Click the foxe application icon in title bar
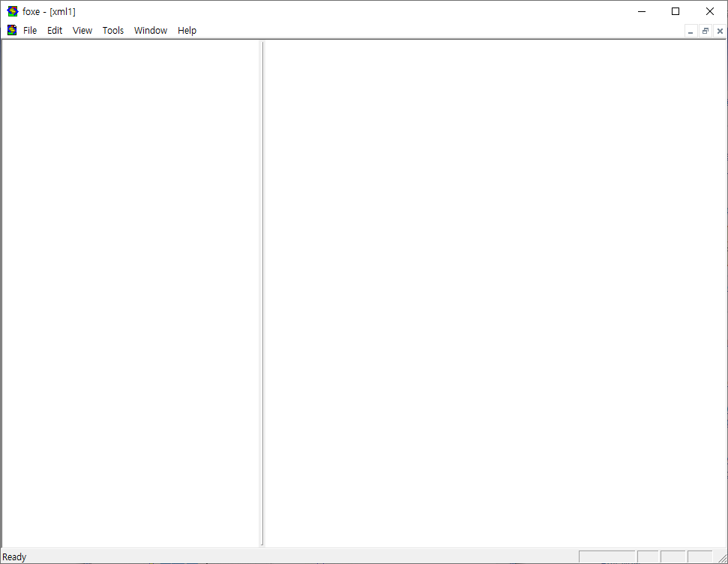 tap(13, 11)
